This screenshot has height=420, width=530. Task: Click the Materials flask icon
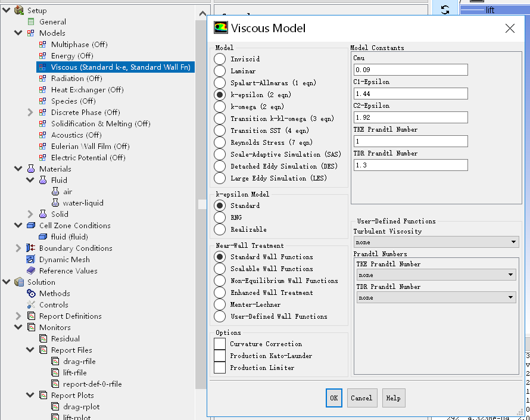[x=31, y=169]
